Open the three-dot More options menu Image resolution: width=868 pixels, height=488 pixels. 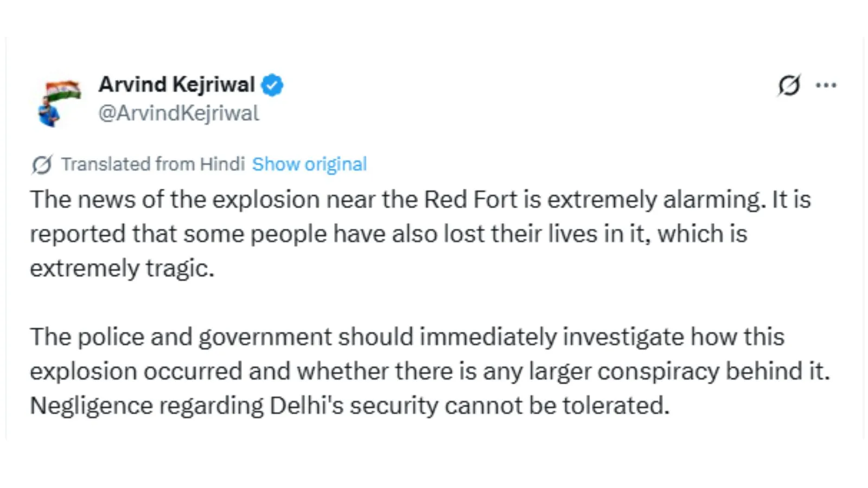tap(826, 85)
